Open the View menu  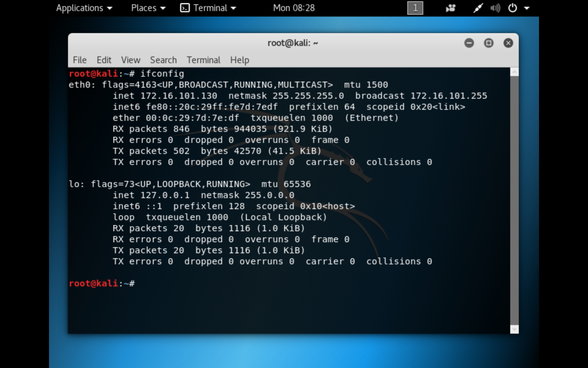131,60
